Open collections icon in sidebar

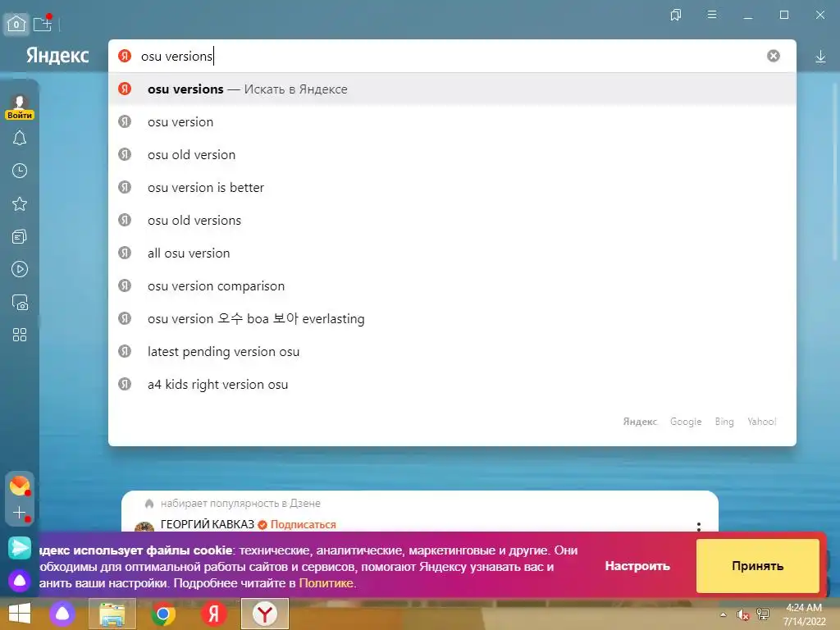click(x=20, y=236)
